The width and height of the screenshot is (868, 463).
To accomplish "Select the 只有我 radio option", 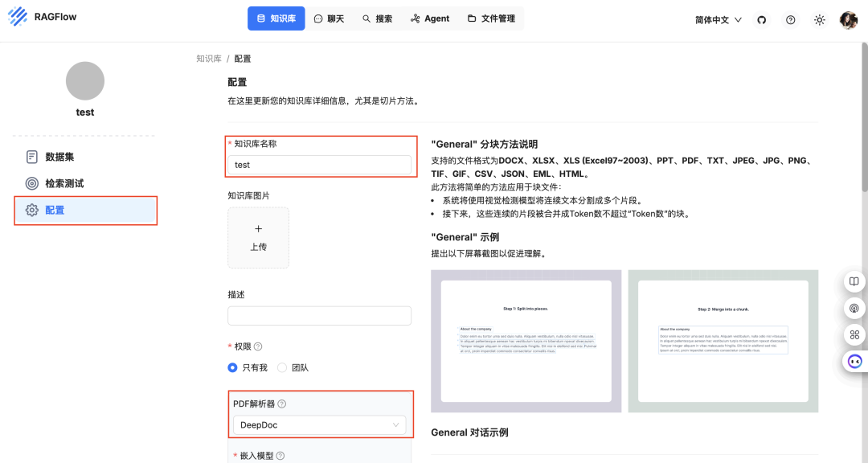I will 248,367.
